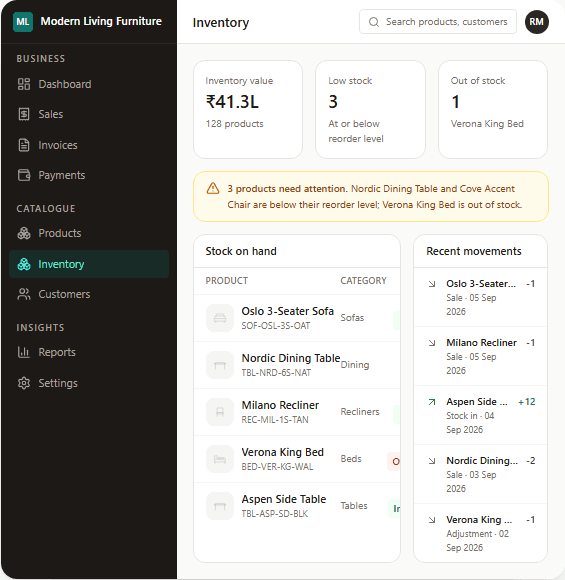The height and width of the screenshot is (580, 565).
Task: Open Reports under Insights
Action: click(x=89, y=352)
